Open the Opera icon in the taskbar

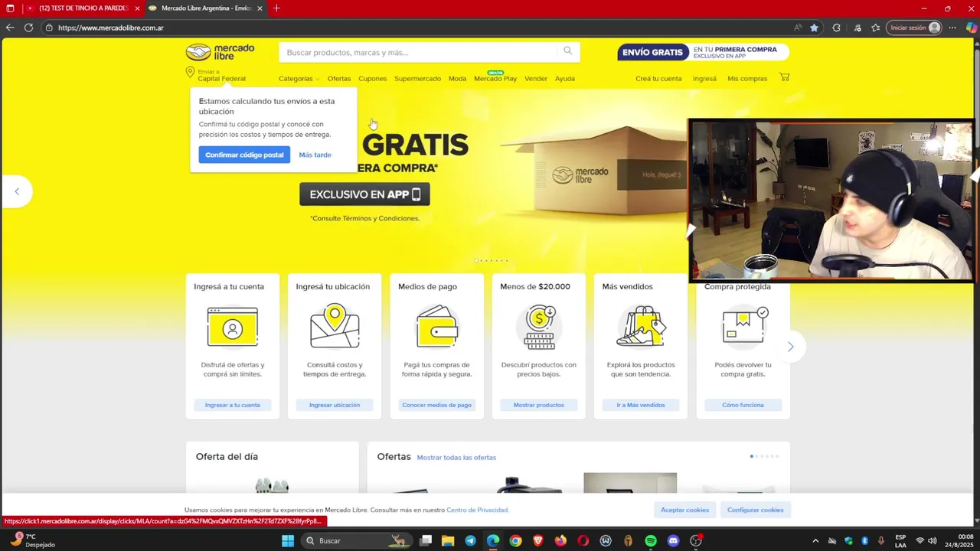[x=583, y=541]
